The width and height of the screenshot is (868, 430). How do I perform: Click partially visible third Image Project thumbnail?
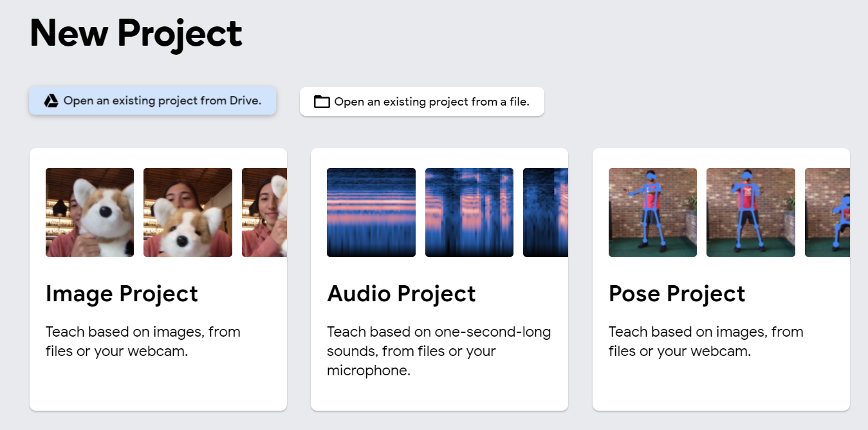point(264,212)
